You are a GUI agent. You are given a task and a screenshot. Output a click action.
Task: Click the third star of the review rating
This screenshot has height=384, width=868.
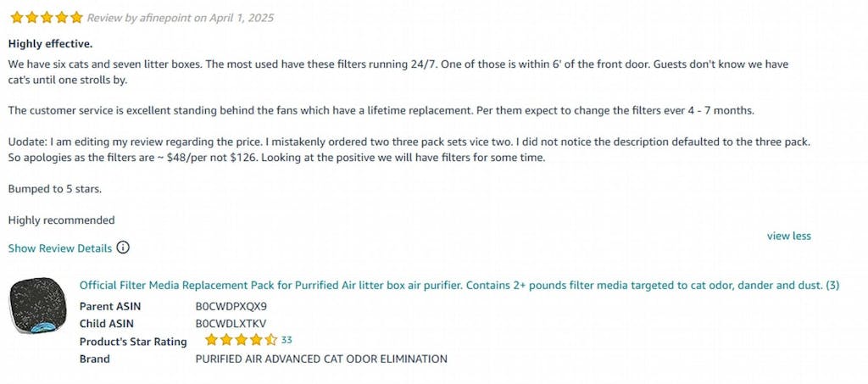tap(47, 18)
